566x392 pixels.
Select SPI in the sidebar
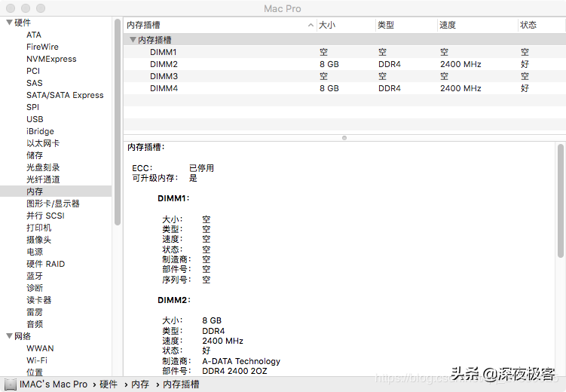click(x=32, y=107)
